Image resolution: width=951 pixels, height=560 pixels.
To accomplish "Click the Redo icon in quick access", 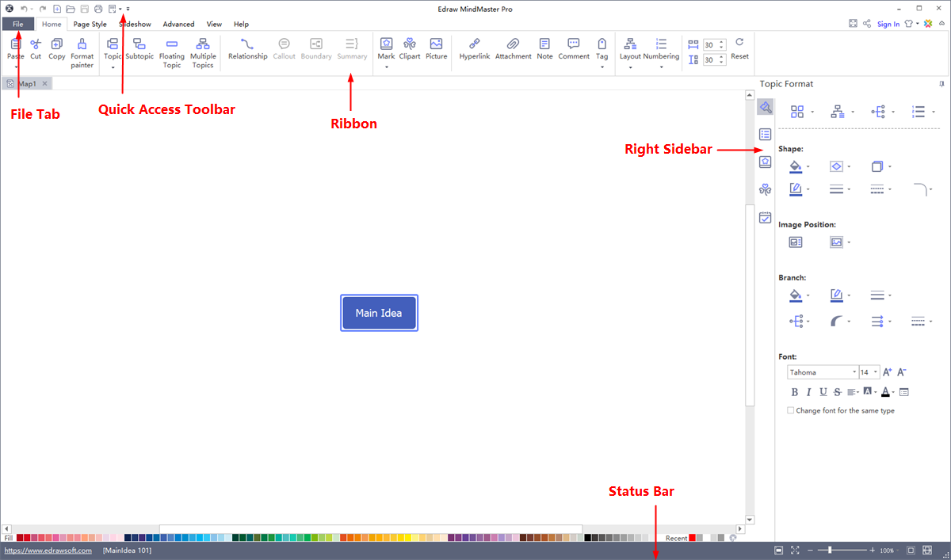I will 43,9.
